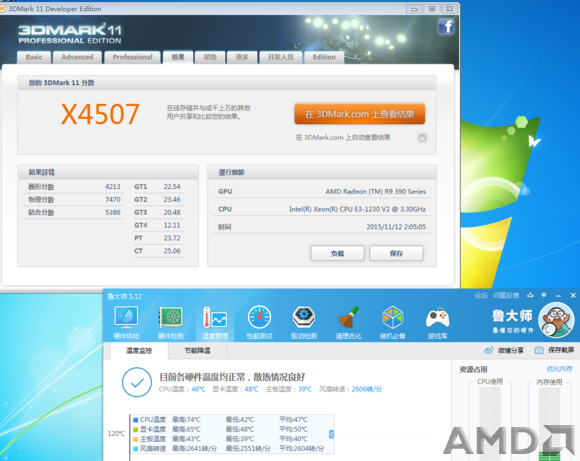Viewport: 580px width, 461px height.
Task: Select the 结果 results tab
Action: click(x=178, y=57)
